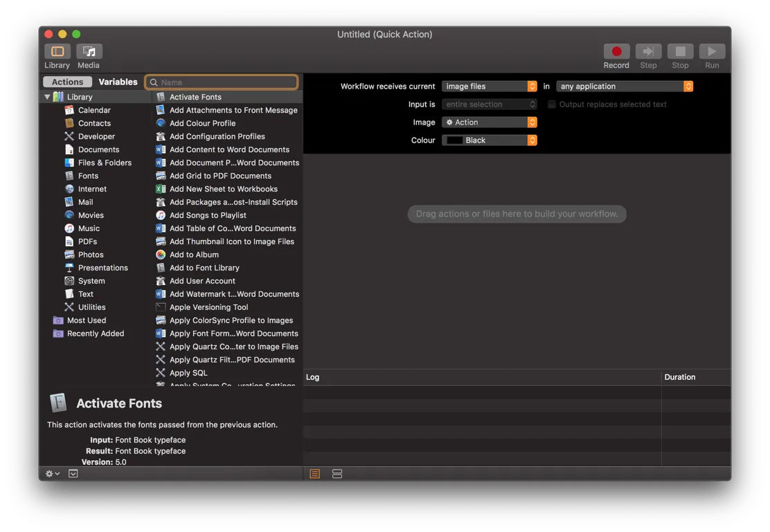
Task: Select the Fonts category
Action: pos(88,176)
